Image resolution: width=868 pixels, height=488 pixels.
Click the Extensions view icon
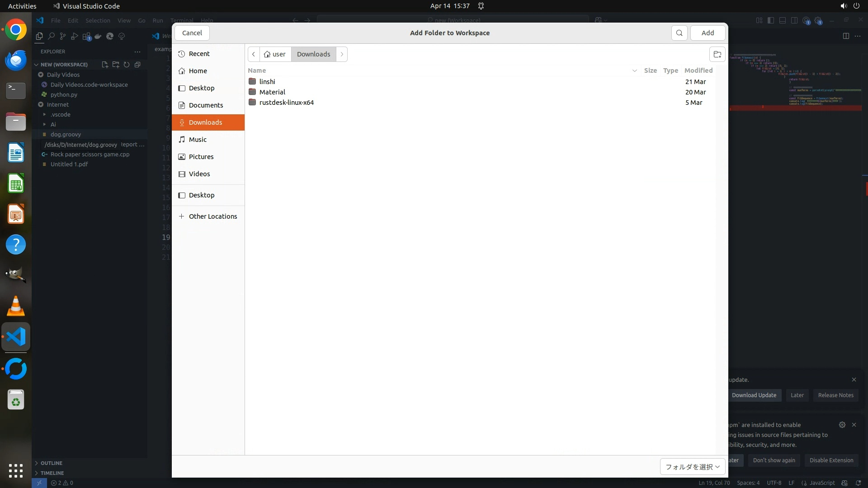[x=86, y=36]
